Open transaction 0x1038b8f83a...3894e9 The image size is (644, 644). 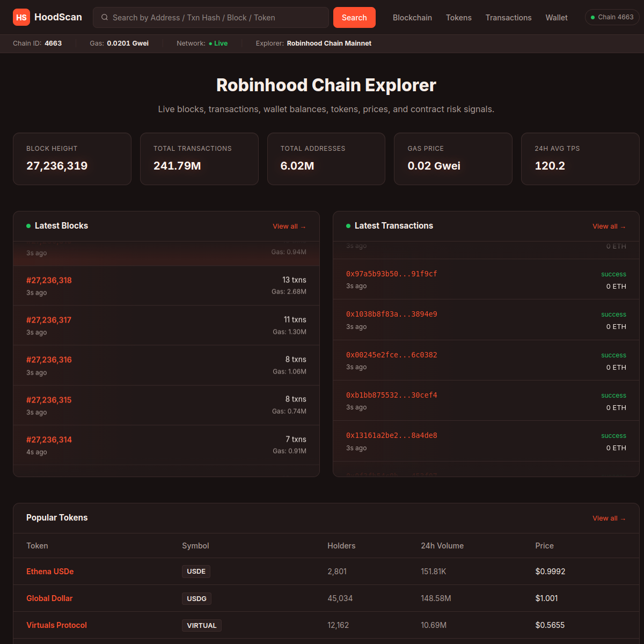[x=392, y=314]
